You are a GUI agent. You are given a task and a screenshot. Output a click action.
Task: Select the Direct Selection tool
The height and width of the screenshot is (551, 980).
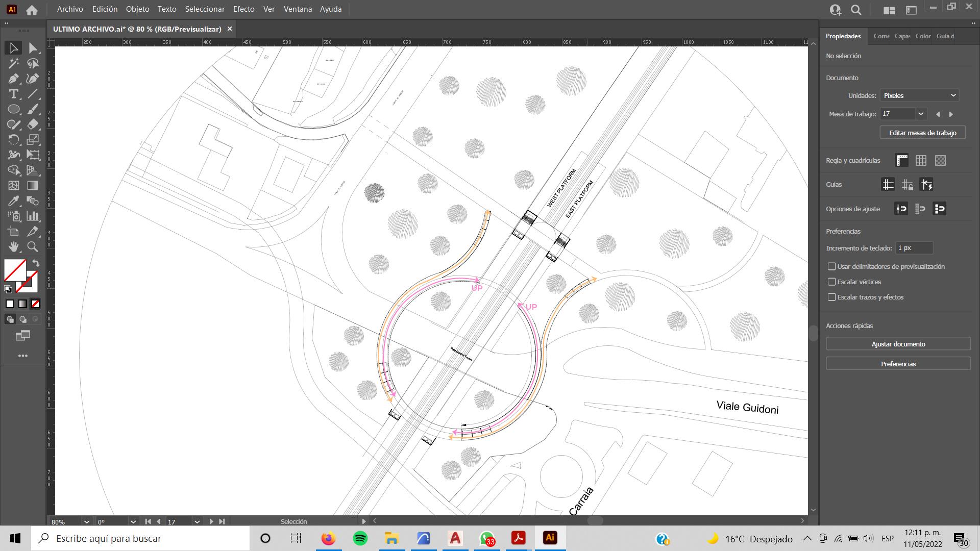click(x=33, y=48)
